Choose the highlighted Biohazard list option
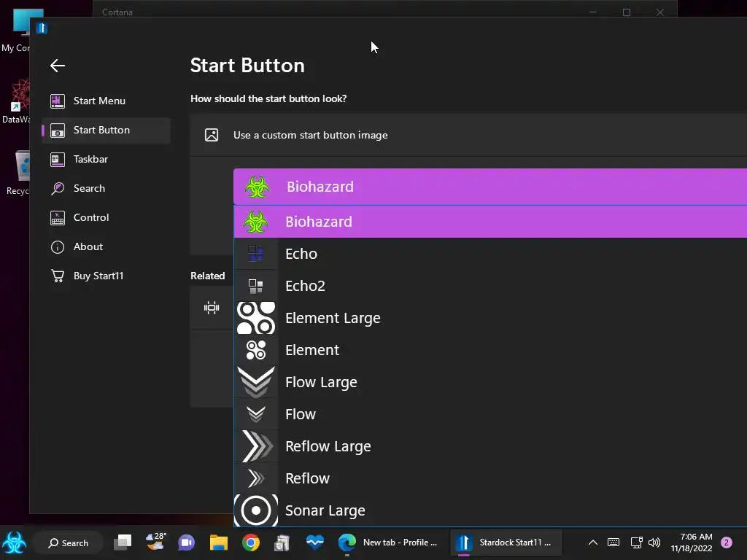 coord(490,222)
